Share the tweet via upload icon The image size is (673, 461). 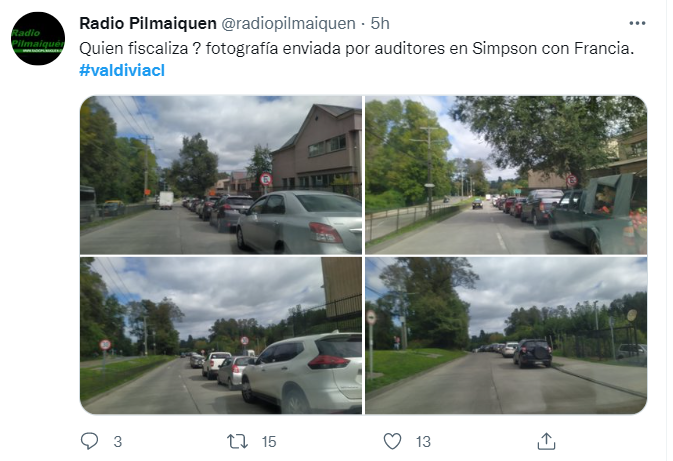tap(546, 441)
